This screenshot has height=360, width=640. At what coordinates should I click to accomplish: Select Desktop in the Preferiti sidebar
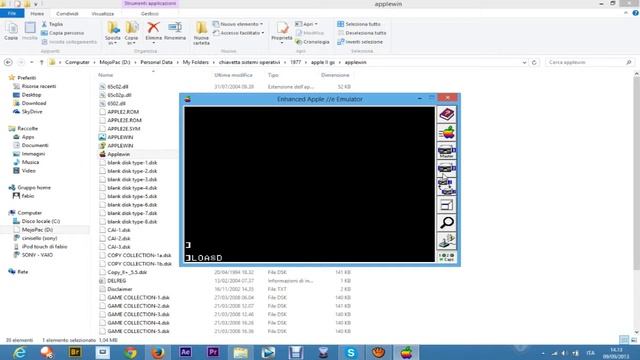click(31, 95)
